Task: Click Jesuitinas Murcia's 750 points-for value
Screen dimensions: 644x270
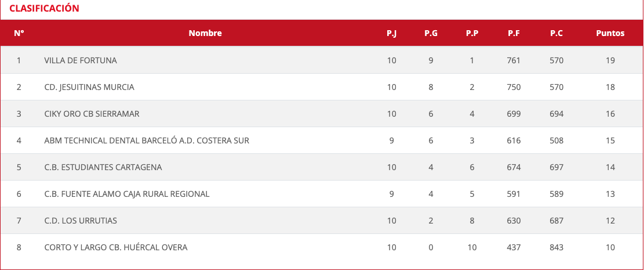Action: point(514,87)
